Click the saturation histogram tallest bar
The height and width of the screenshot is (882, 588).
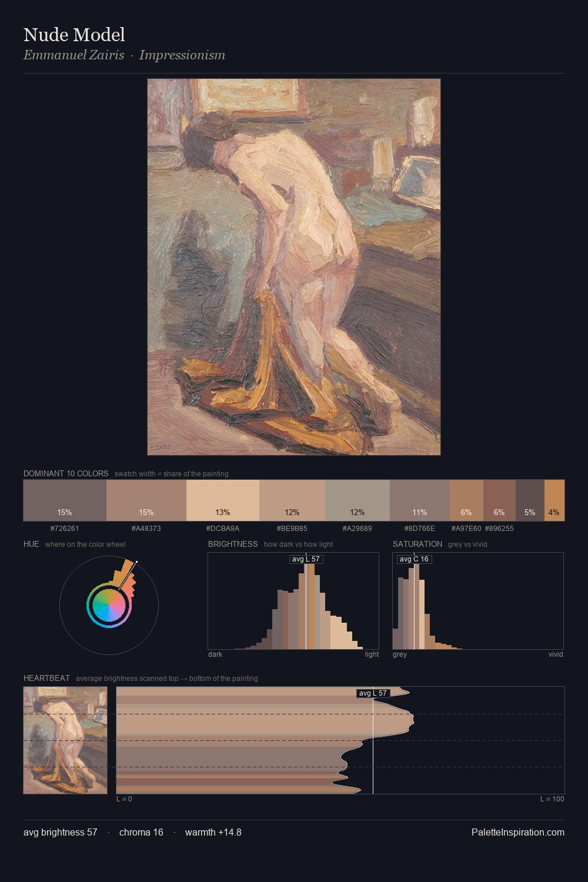click(416, 606)
